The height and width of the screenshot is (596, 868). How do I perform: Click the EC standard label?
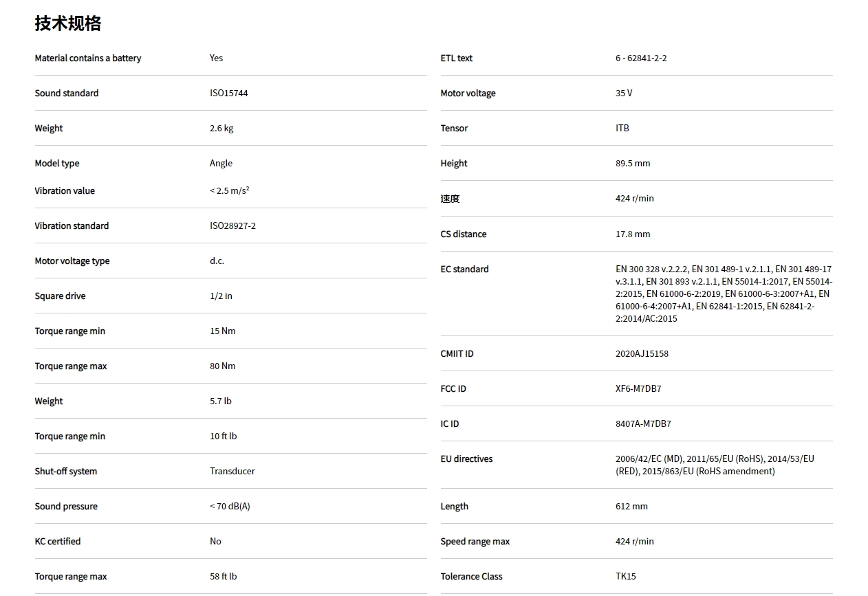click(x=464, y=269)
